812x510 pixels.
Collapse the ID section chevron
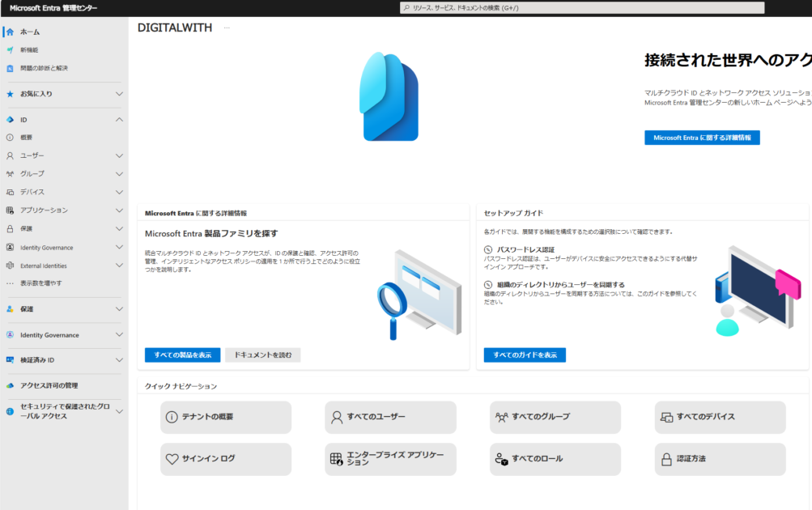(119, 118)
